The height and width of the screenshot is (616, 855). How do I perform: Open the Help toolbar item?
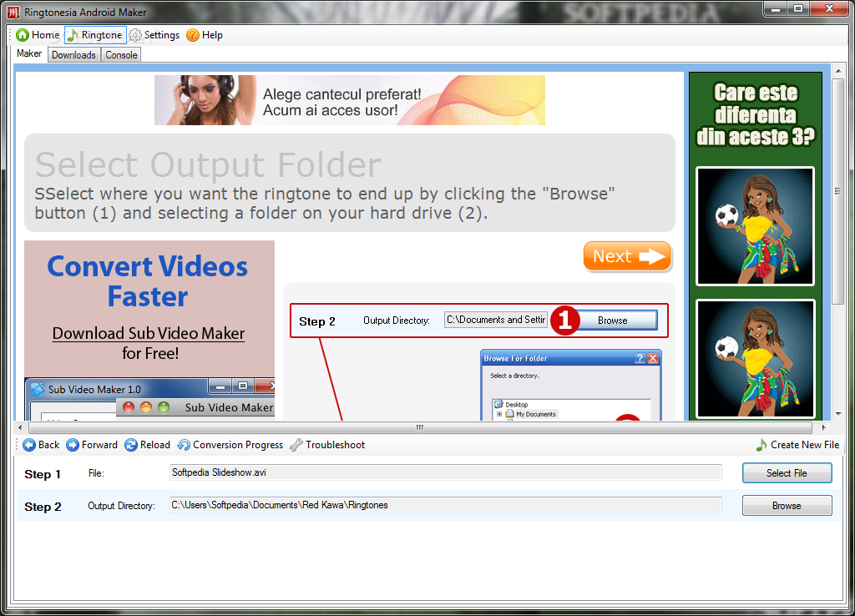coord(205,35)
